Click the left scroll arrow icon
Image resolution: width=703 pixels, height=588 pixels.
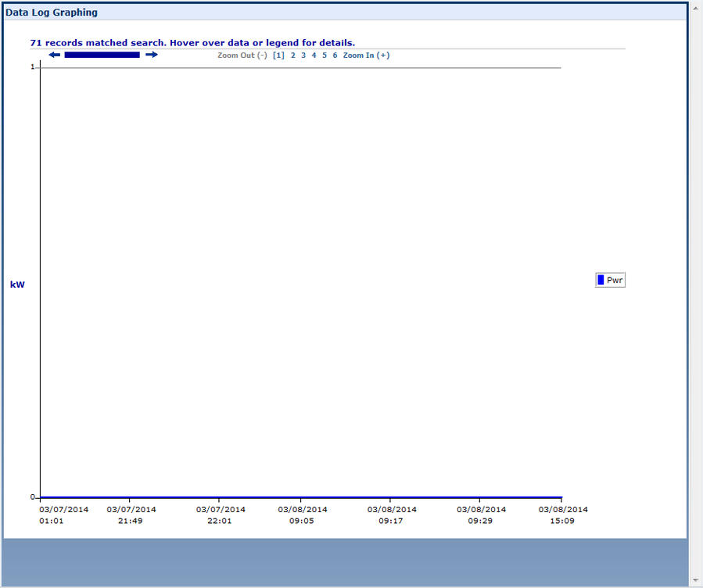(54, 55)
